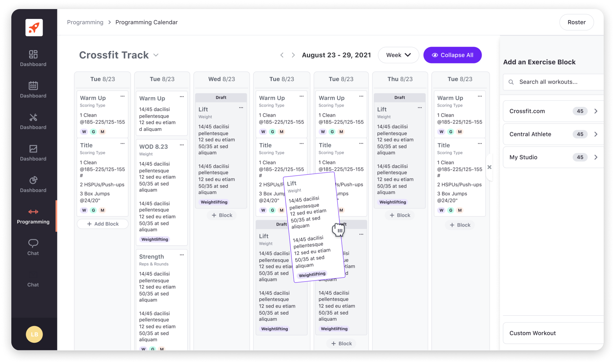Open the pie chart sidebar icon

(x=33, y=180)
